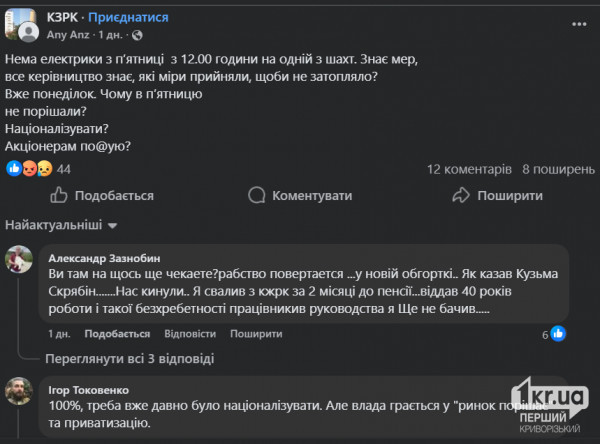Viewport: 600px width, 444px height.
Task: Open Александр Зазнобин's profile picture
Action: point(21,260)
